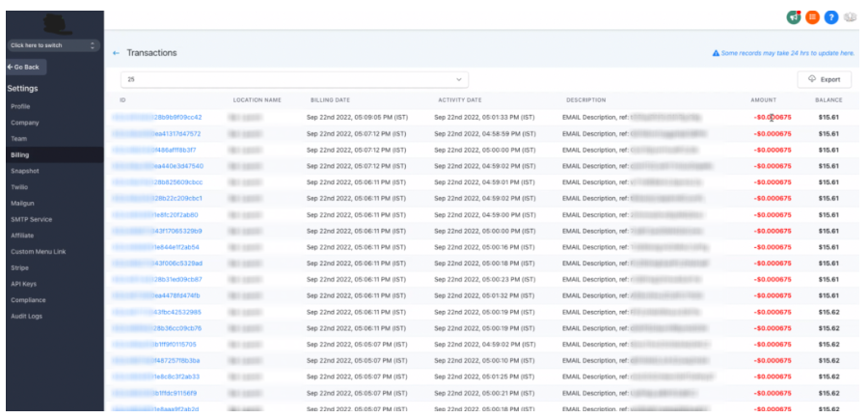The height and width of the screenshot is (418, 868).
Task: Click billing date 'Sep 22nd 2022, 05:09:05 PM (IST)'
Action: click(x=357, y=118)
